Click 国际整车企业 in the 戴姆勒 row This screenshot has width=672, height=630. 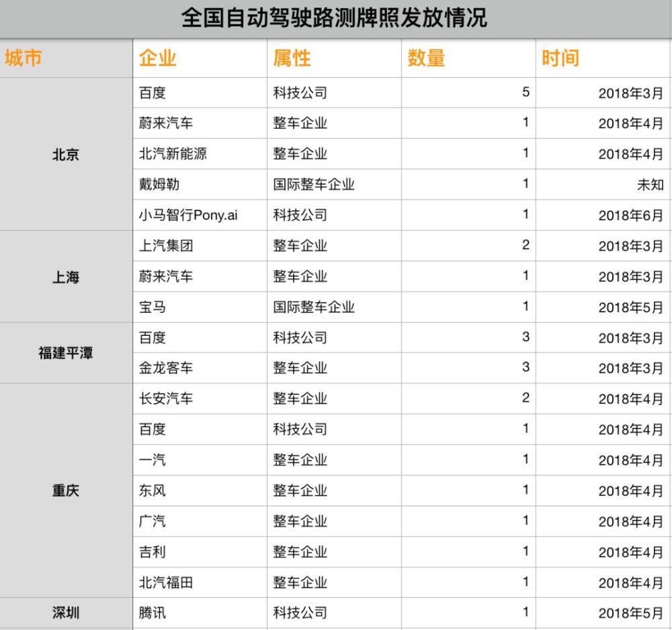[314, 184]
